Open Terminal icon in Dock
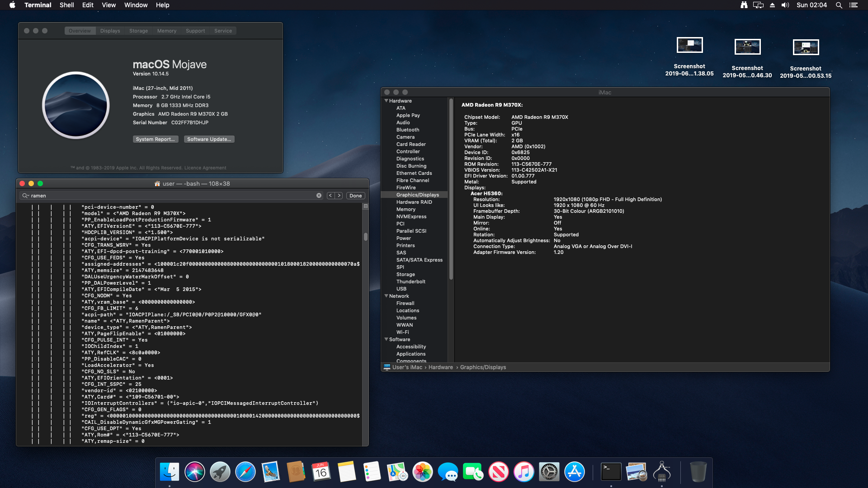 click(x=611, y=472)
